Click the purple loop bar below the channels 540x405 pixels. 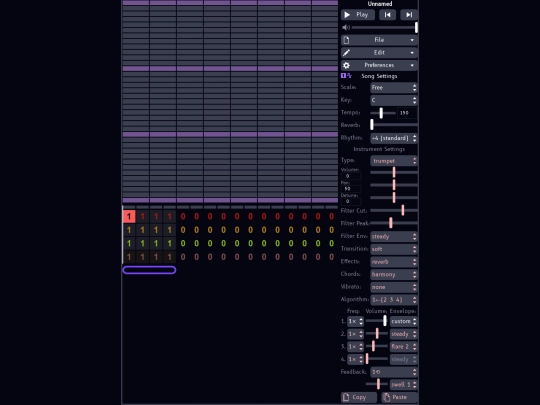coord(149,270)
